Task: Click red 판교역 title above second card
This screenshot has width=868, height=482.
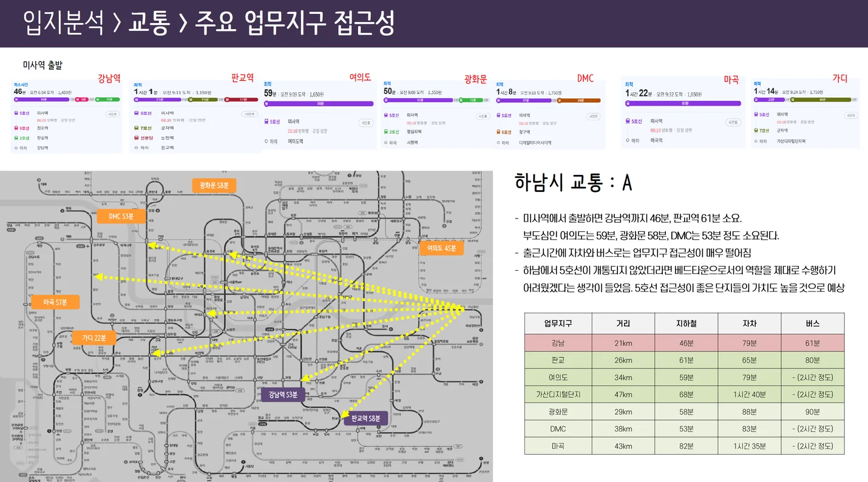Action: 242,78
